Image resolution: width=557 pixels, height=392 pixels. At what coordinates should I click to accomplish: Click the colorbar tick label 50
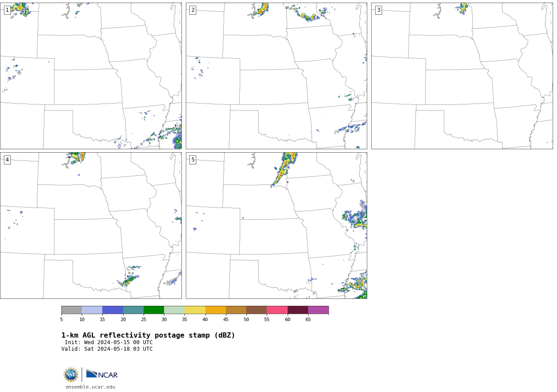[246, 320]
